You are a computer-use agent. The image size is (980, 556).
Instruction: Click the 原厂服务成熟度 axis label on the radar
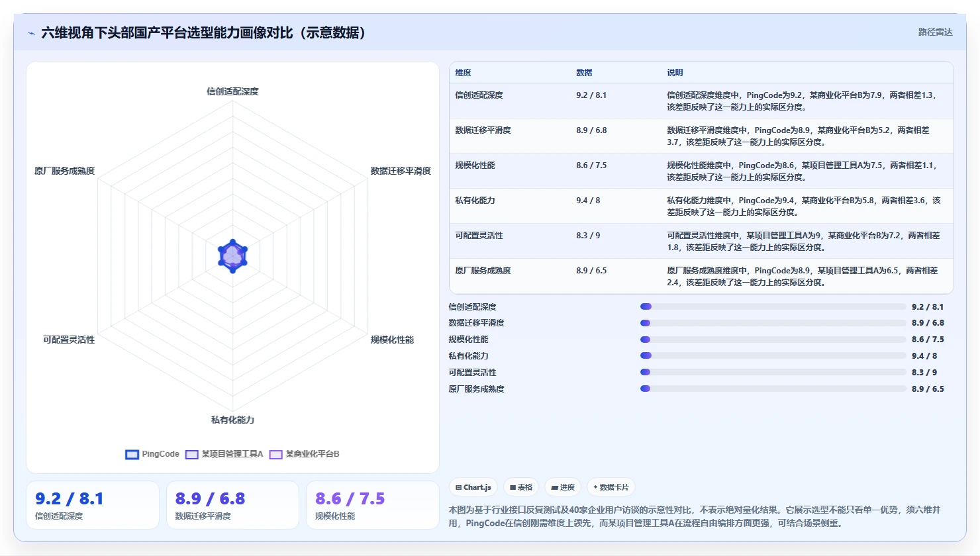65,171
